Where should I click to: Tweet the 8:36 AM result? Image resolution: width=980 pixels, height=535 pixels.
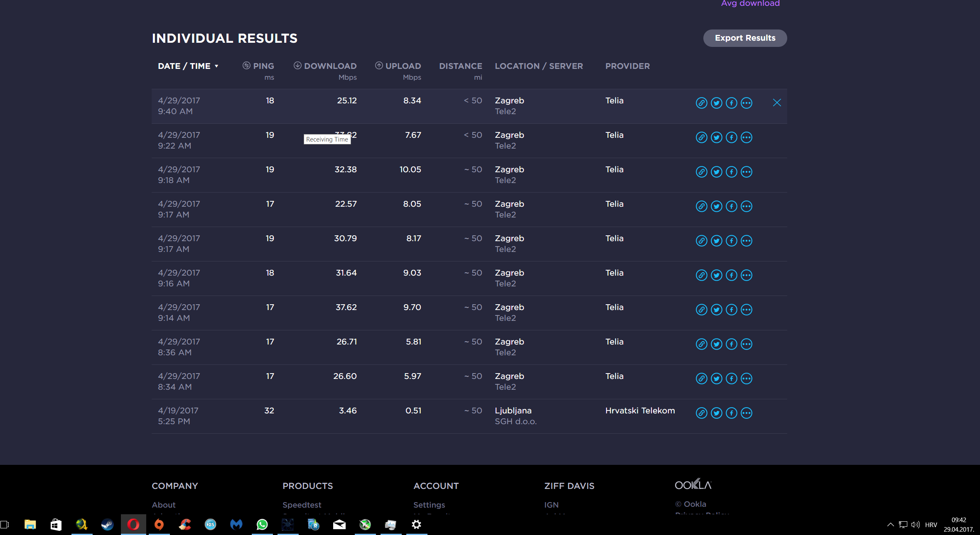tap(716, 344)
